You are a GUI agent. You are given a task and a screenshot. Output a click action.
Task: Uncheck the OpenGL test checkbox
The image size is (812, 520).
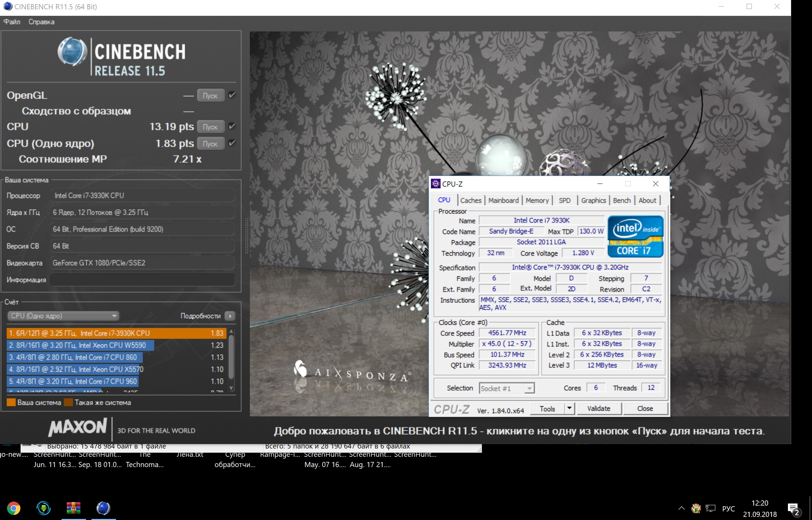(x=232, y=95)
